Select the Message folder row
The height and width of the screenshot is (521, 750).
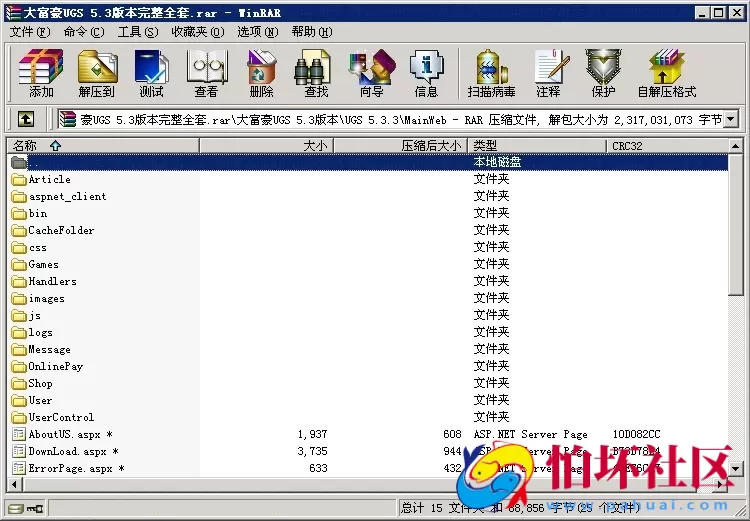pos(368,349)
